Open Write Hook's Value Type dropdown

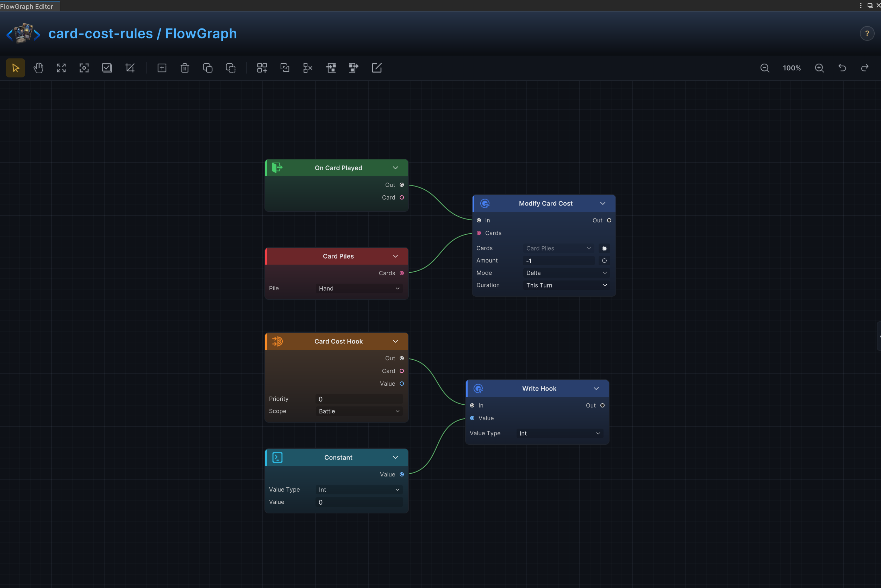(x=560, y=434)
